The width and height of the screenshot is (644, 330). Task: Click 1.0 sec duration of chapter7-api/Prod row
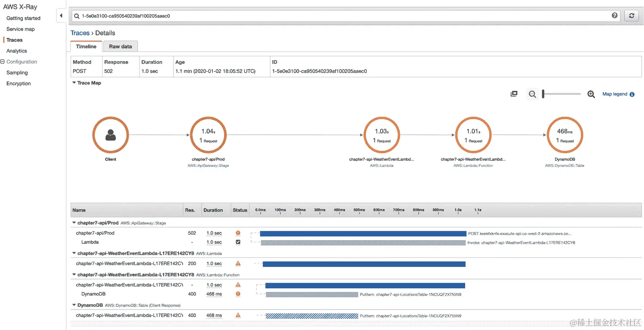click(214, 233)
